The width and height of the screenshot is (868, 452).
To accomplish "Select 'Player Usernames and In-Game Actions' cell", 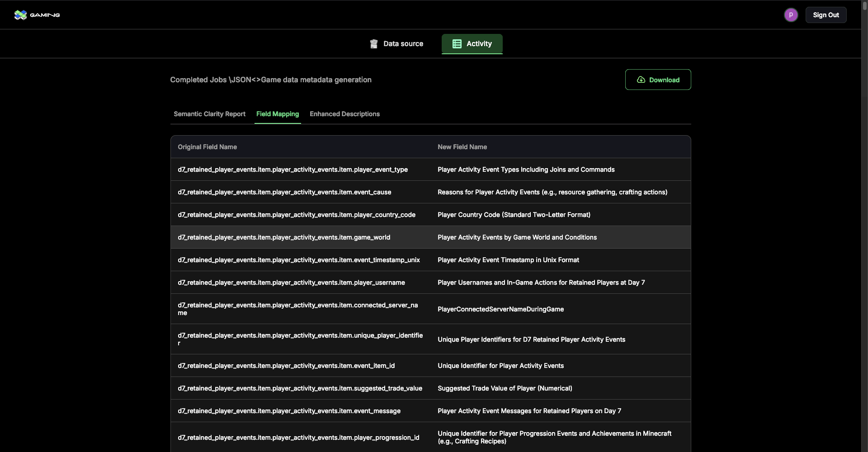I will pyautogui.click(x=561, y=282).
